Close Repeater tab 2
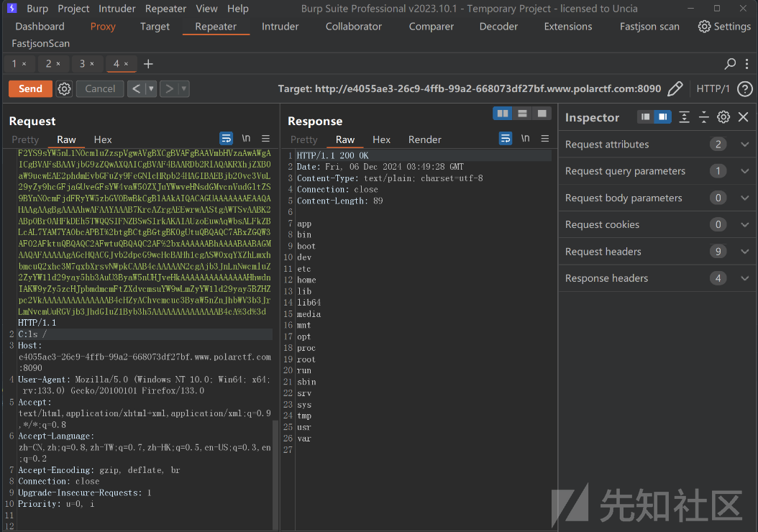 58,64
